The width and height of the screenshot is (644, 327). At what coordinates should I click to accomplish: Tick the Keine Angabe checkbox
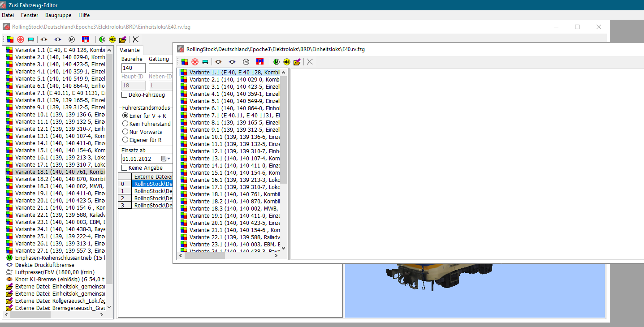pos(125,168)
